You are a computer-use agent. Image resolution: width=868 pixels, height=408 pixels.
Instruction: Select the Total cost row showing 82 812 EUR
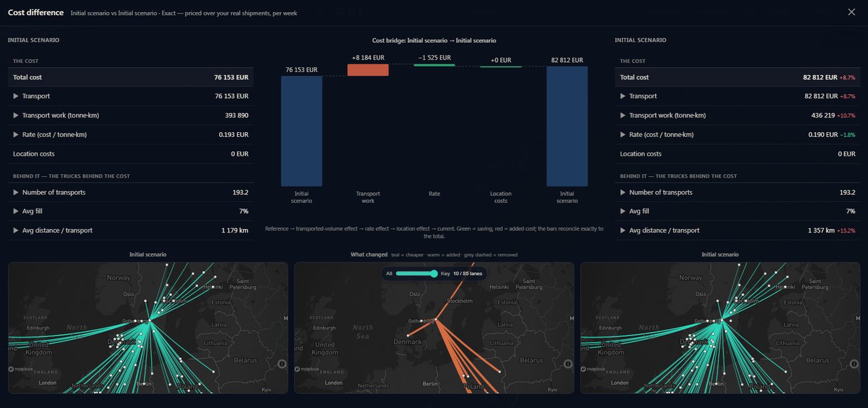738,77
